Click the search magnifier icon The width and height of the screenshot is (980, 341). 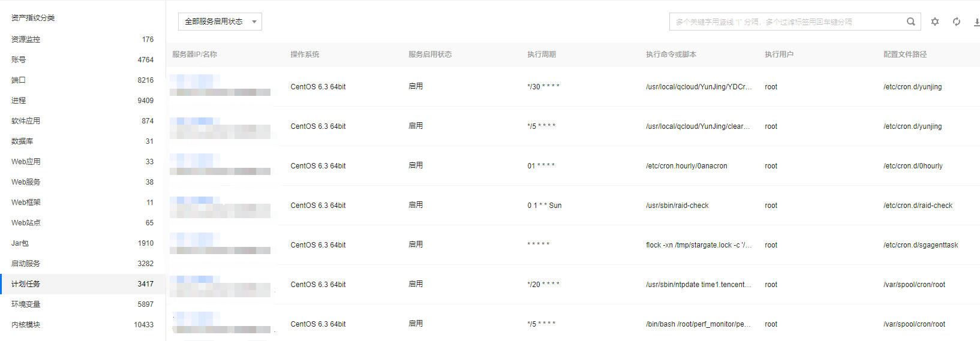coord(910,22)
